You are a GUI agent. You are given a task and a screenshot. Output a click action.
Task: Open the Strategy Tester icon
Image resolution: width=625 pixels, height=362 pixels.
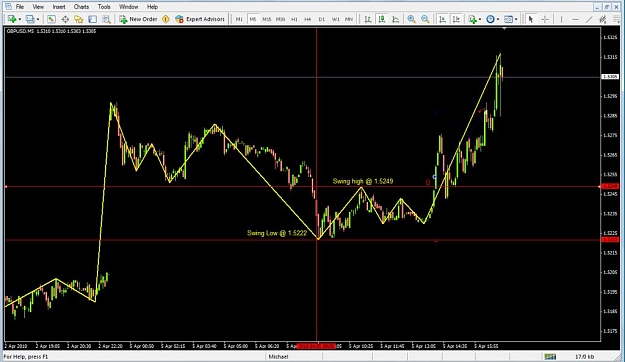[x=106, y=19]
